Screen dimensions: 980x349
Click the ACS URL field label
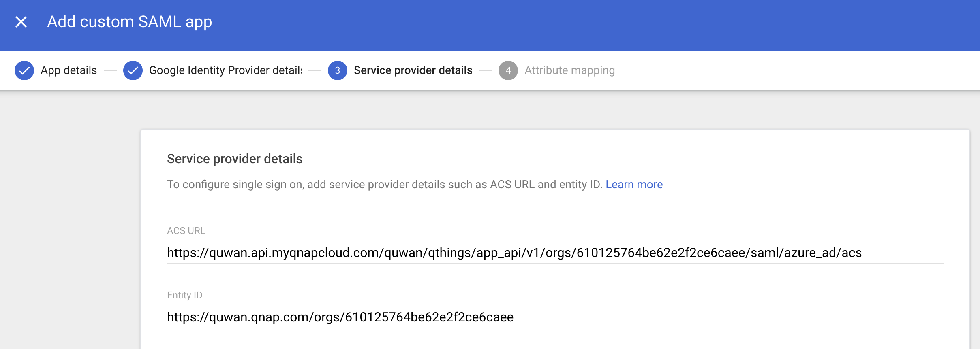(186, 231)
